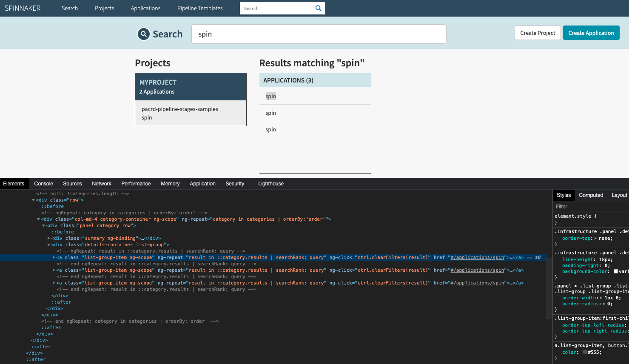Open the #/applications/spin href link in Elements
This screenshot has height=364, width=629.
pos(477,257)
